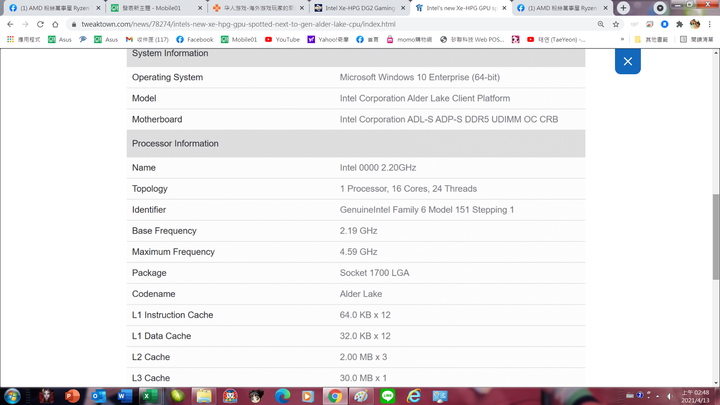Viewport: 720px width, 405px height.
Task: Select the 'Microsoft Windows 10 Enterprise (64-bit)' text
Action: point(420,77)
